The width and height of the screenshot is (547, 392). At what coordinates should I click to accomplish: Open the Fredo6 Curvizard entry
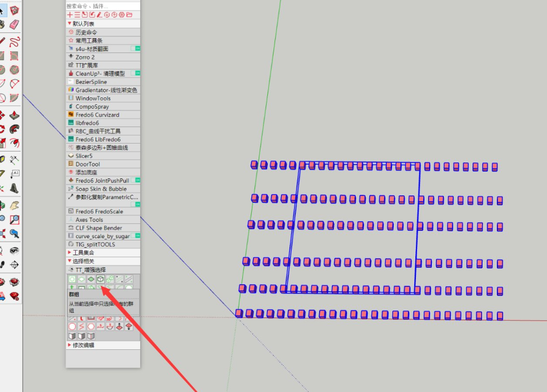click(x=103, y=115)
